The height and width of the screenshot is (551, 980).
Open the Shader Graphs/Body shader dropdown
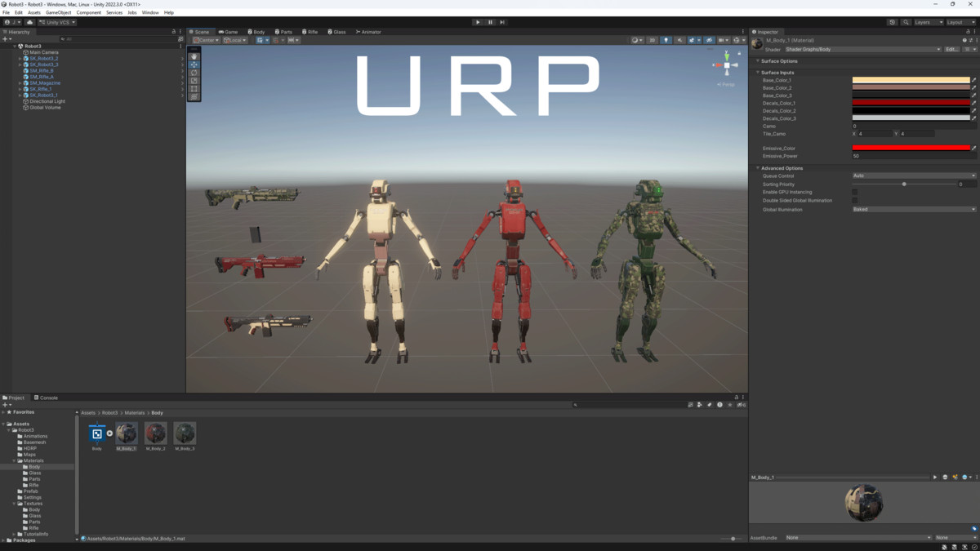(x=862, y=49)
